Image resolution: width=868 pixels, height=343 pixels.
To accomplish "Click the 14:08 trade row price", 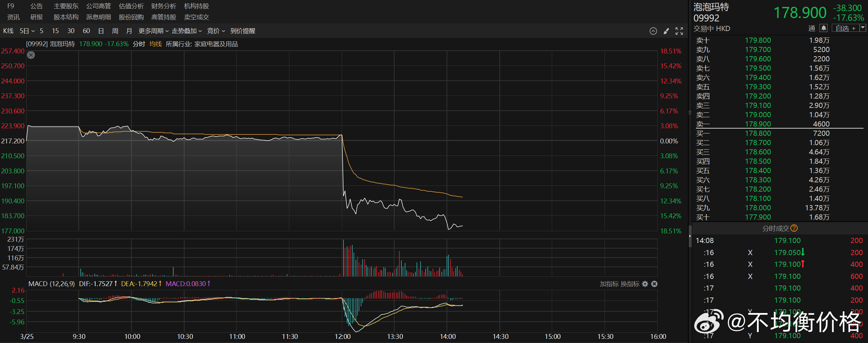I will 788,241.
